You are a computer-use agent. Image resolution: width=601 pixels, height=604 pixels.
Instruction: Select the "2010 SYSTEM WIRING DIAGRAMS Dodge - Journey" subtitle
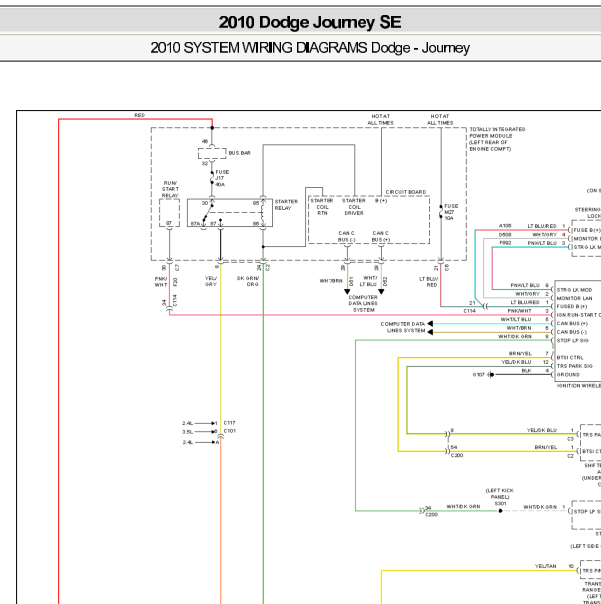[x=310, y=48]
